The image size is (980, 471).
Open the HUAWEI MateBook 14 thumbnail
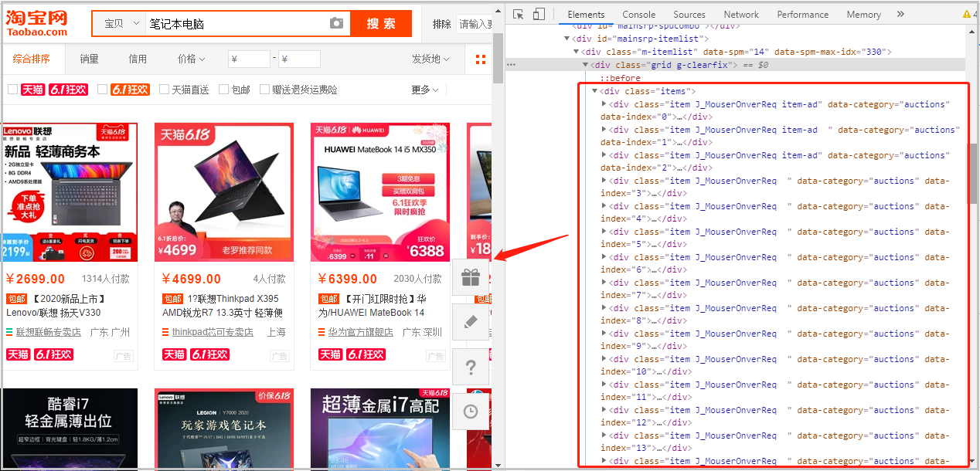pyautogui.click(x=379, y=192)
